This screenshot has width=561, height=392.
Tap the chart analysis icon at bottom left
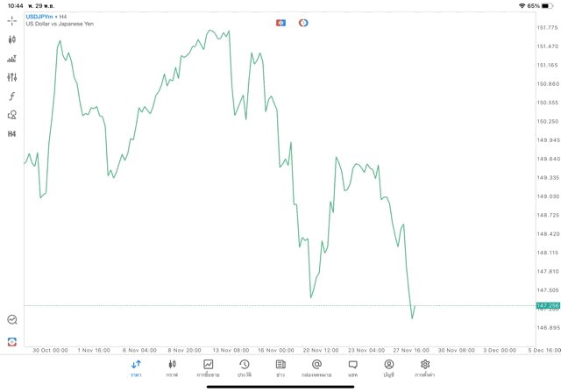[x=12, y=320]
